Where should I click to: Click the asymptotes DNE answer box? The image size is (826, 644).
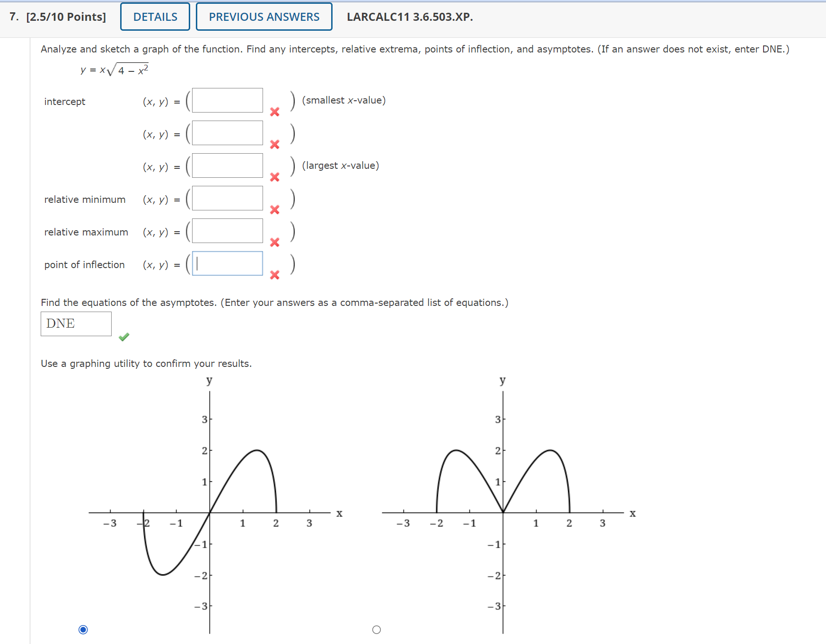point(76,323)
